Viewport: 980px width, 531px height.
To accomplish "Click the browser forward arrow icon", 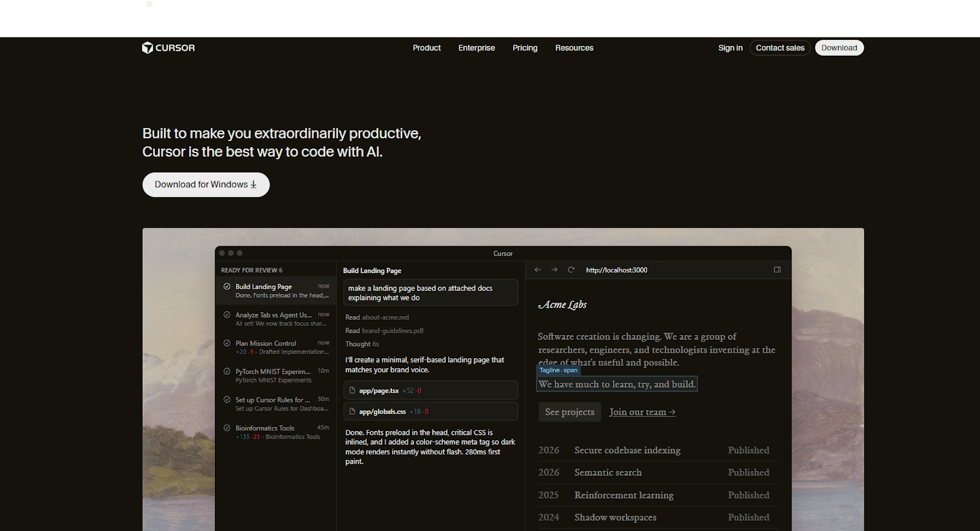I will coord(554,270).
